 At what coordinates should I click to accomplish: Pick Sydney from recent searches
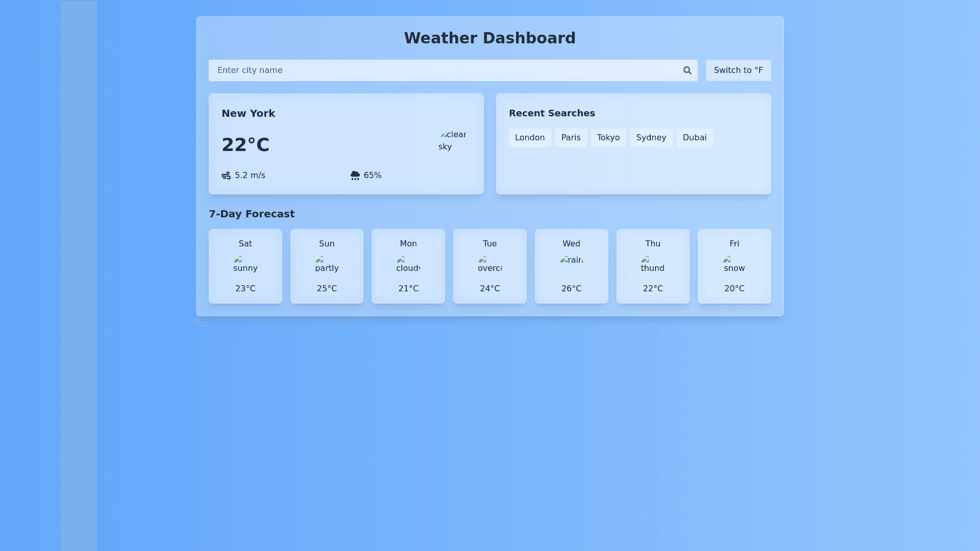click(x=651, y=138)
